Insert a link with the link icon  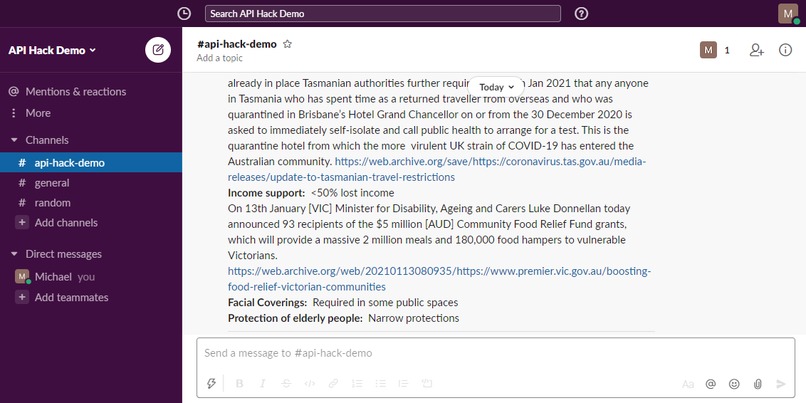[333, 383]
